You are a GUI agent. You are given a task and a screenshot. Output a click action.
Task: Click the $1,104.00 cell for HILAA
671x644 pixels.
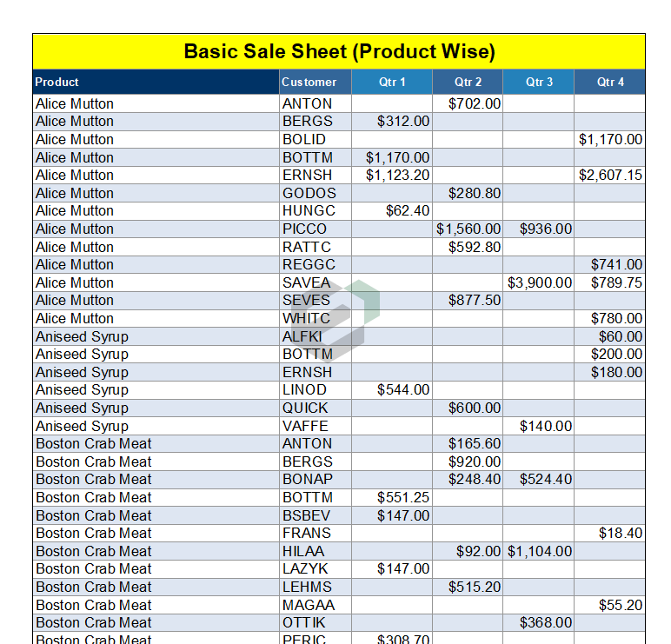[540, 551]
